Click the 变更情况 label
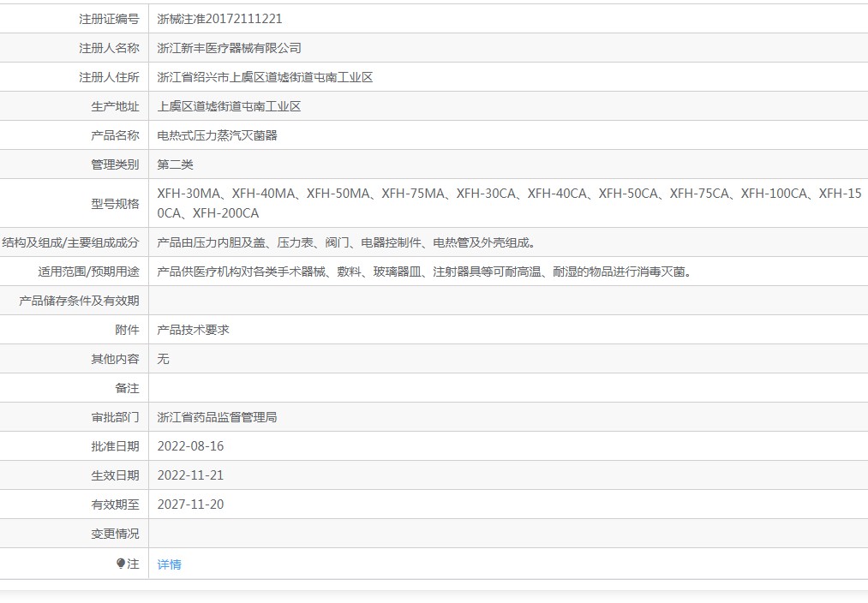 [x=115, y=534]
